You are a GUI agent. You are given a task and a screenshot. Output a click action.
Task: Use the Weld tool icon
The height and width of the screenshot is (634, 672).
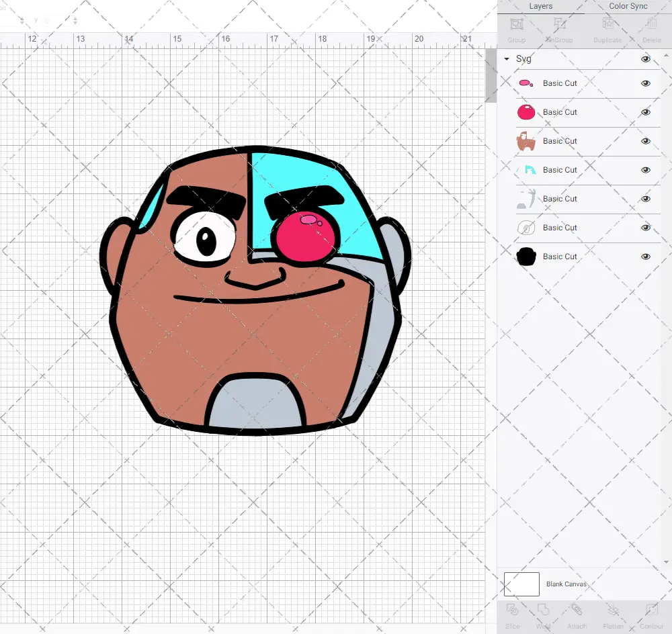click(x=543, y=610)
